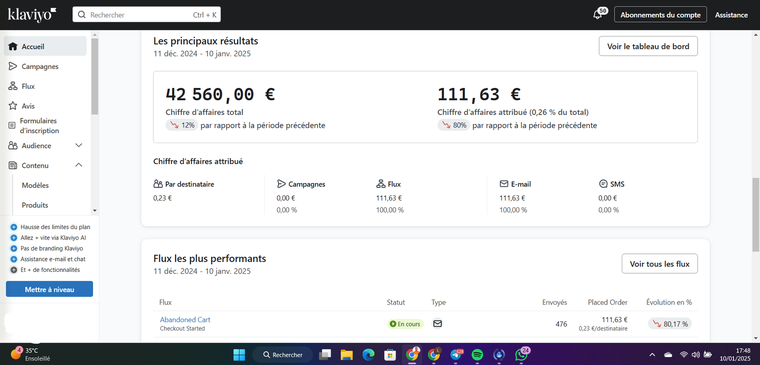The image size is (760, 365).
Task: Open the notifications bell icon
Action: point(598,15)
